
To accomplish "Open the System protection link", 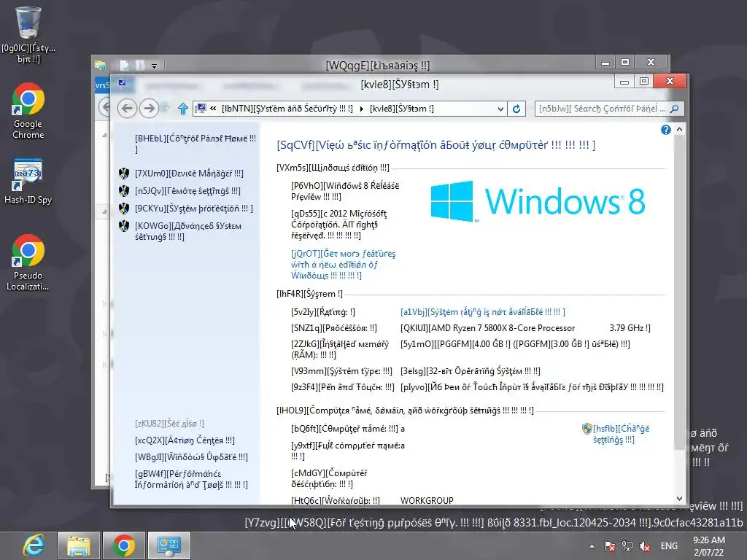I will (x=194, y=209).
